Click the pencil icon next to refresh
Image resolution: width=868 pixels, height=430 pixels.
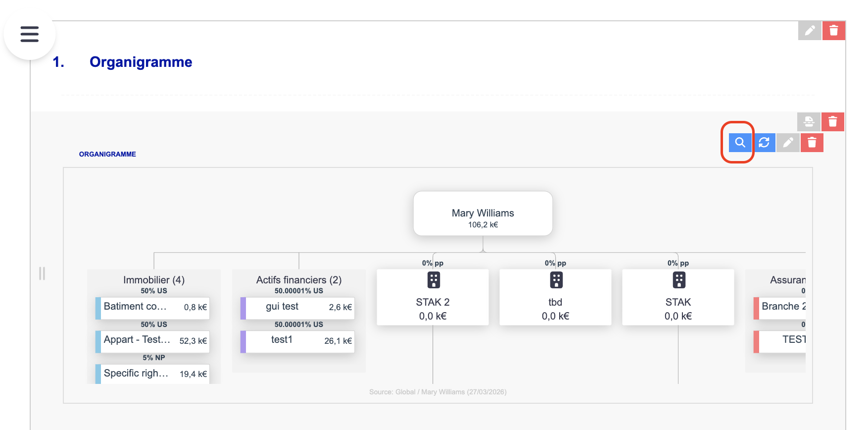click(788, 143)
